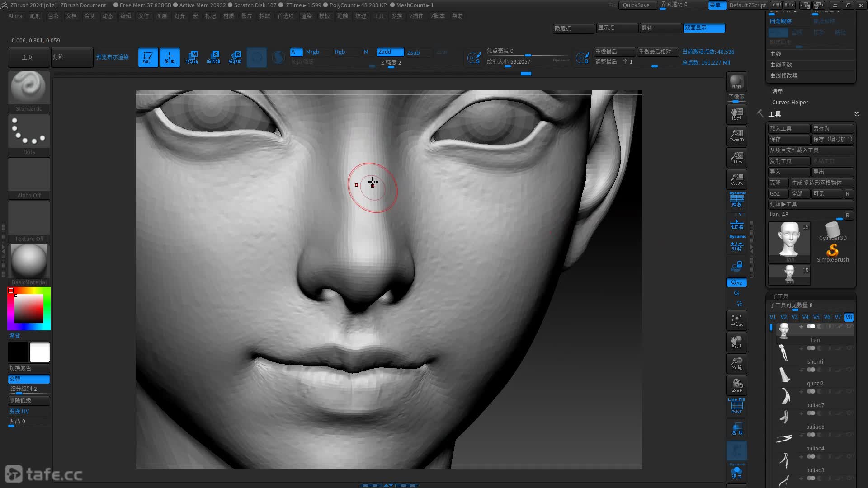Activate the Edit mode button
The image size is (868, 488).
pos(148,57)
